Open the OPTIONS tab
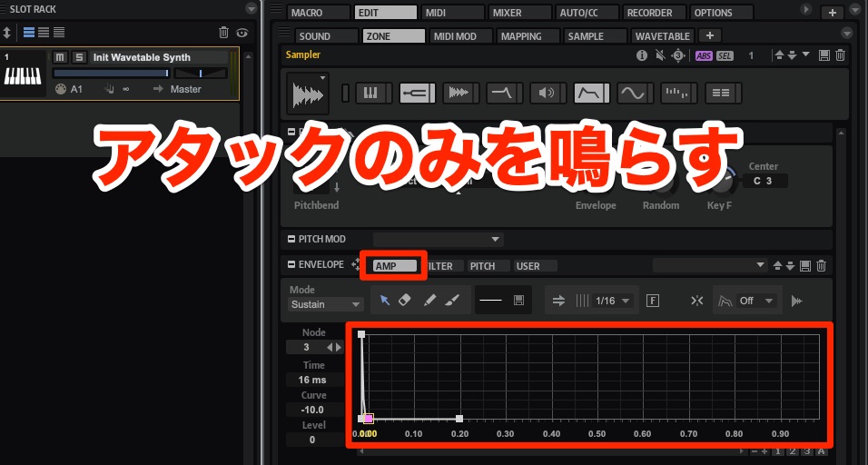This screenshot has height=465, width=868. (x=721, y=12)
